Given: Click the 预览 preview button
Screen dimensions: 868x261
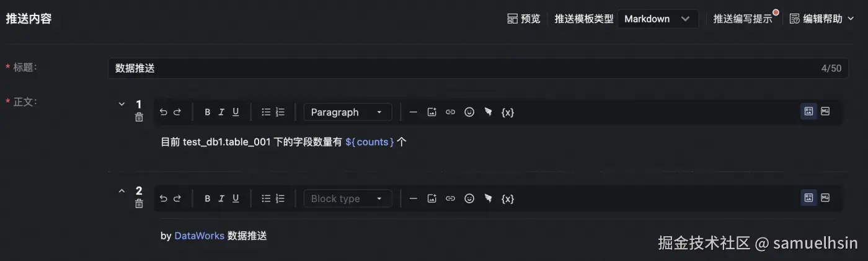Looking at the screenshot, I should coord(524,19).
